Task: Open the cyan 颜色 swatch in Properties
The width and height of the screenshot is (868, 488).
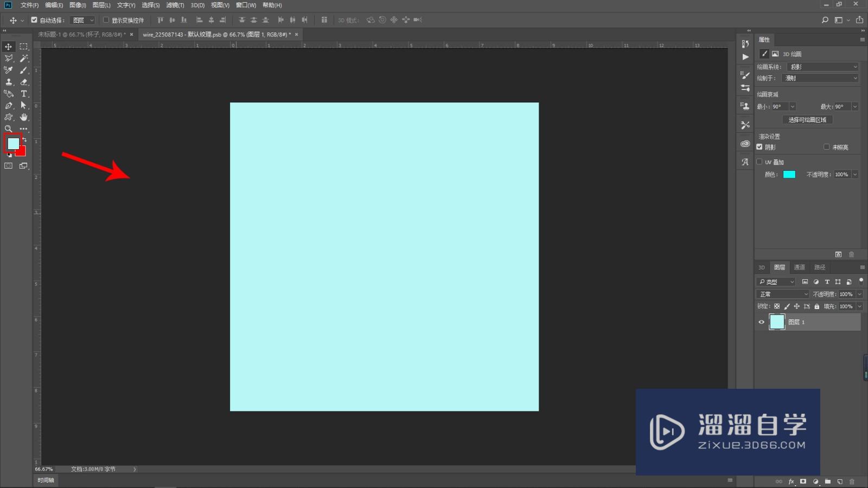Action: [x=789, y=175]
